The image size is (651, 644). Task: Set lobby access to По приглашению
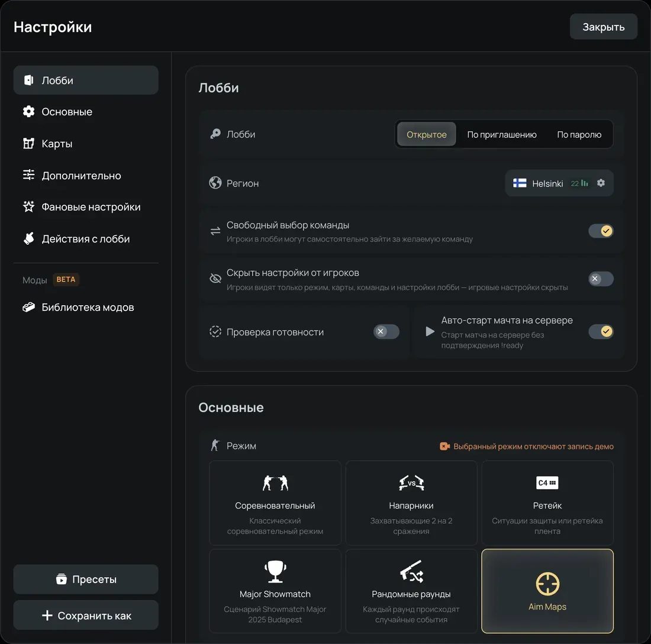coord(501,134)
